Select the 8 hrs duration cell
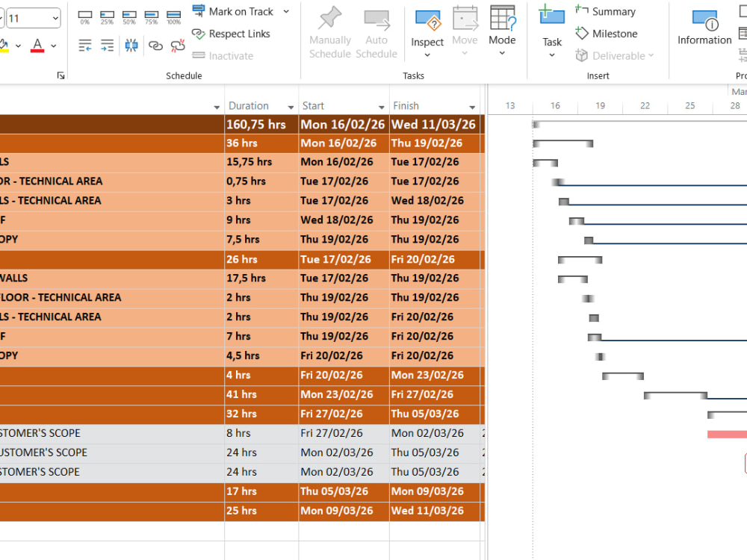The height and width of the screenshot is (560, 747). pos(261,433)
